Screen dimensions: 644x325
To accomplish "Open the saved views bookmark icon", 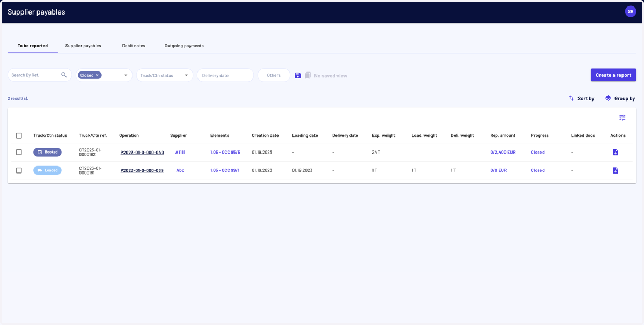I will pos(308,75).
